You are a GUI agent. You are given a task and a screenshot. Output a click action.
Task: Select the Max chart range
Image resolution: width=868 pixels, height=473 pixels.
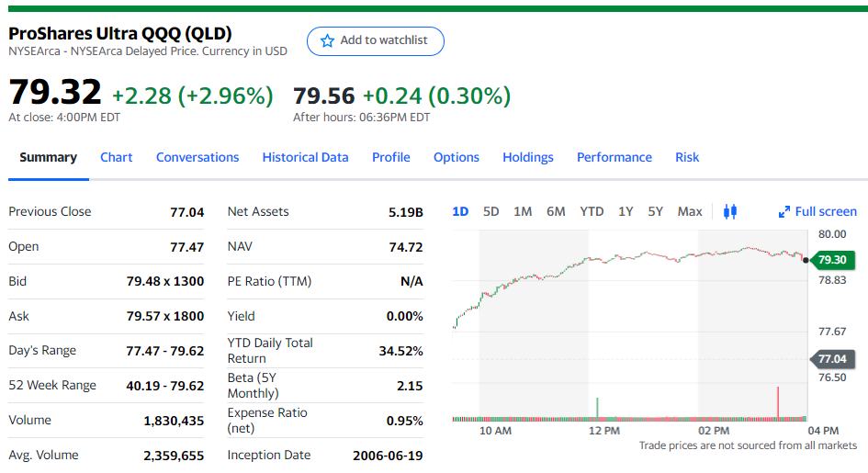click(690, 212)
